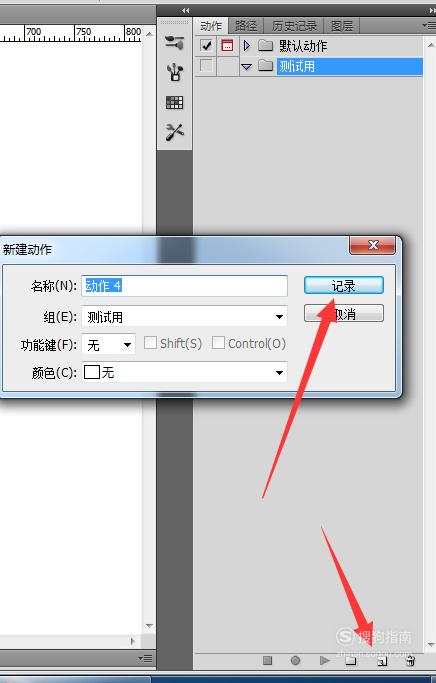Open the clone source panel icon
This screenshot has width=436, height=683.
(175, 72)
